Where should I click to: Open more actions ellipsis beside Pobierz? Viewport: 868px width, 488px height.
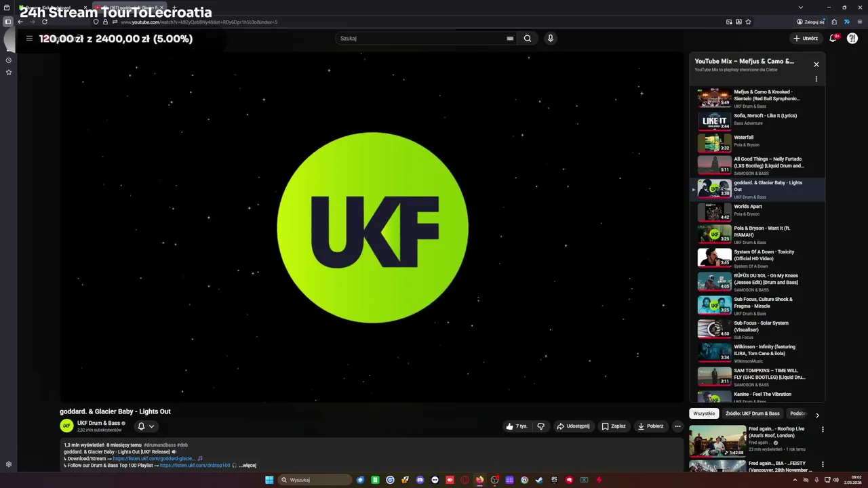coord(677,426)
